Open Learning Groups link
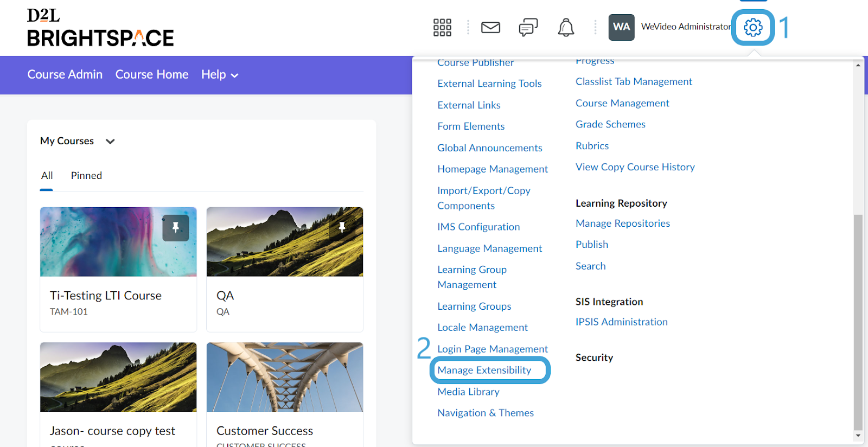The width and height of the screenshot is (868, 447). 474,306
